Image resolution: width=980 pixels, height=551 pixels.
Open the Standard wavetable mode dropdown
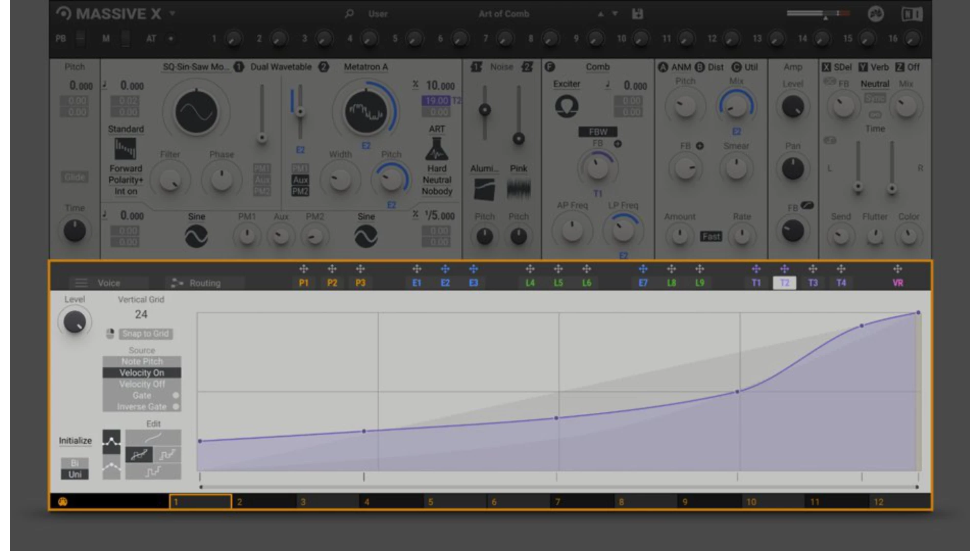126,129
